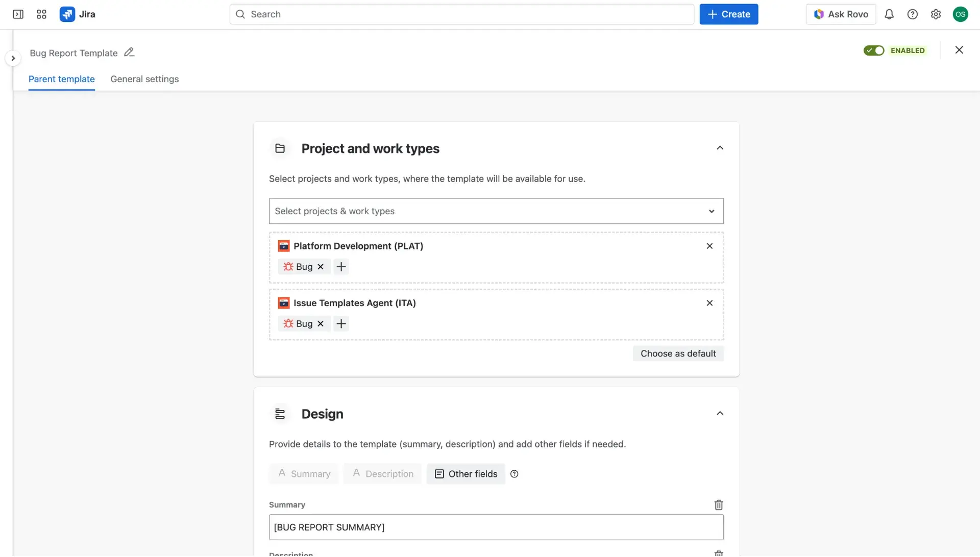Edit the Bug Report Template name
980x557 pixels.
(x=129, y=52)
